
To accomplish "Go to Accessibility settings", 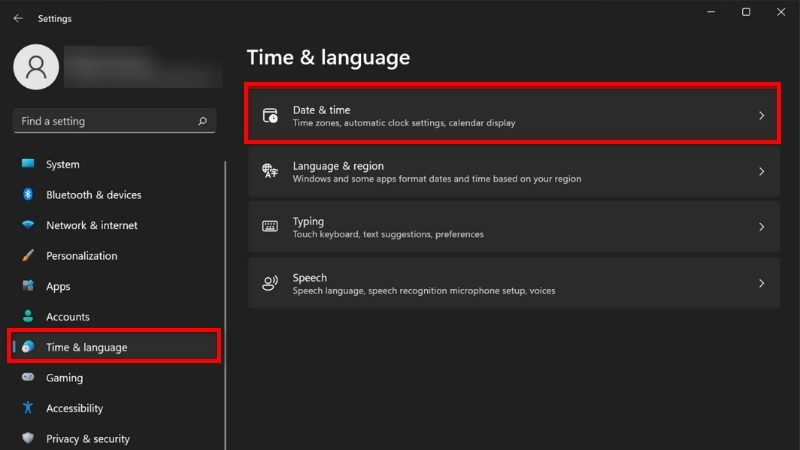I will pos(116,408).
